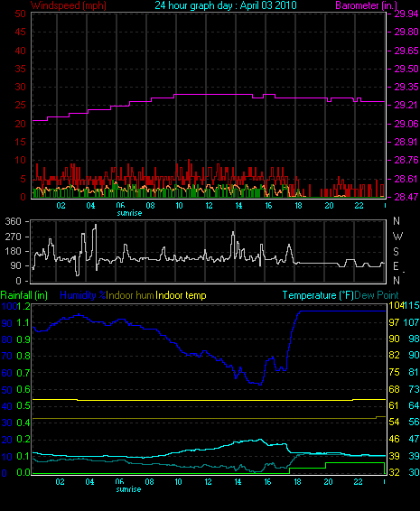This screenshot has width=420, height=511.
Task: Click the 29.50 barometer scale value
Action: click(406, 69)
